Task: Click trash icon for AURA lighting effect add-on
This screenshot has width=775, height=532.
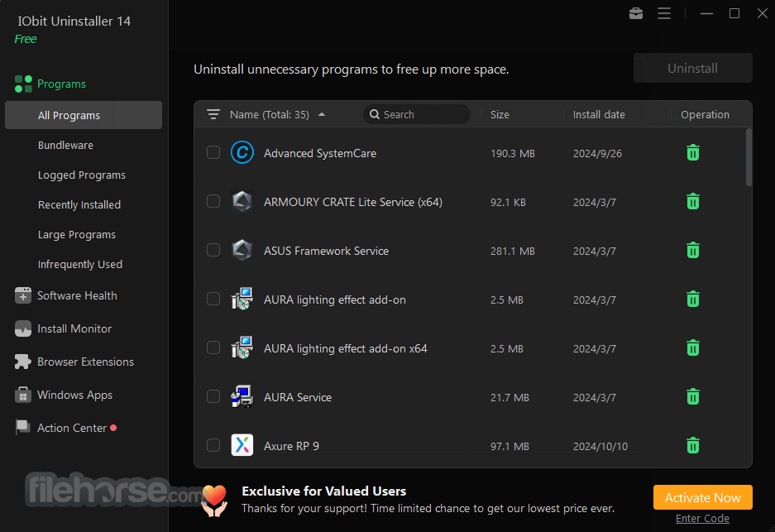Action: [x=693, y=299]
